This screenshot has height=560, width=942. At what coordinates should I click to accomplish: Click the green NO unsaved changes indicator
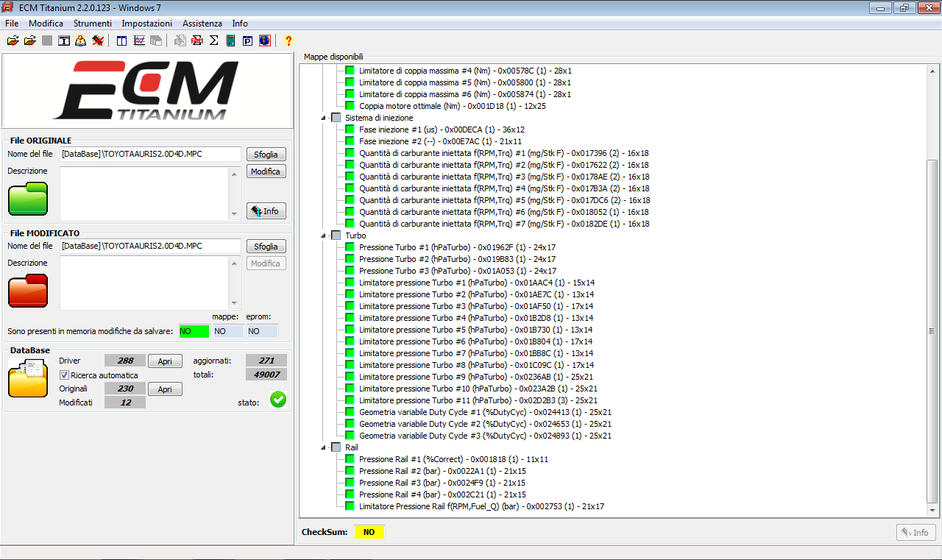[194, 332]
